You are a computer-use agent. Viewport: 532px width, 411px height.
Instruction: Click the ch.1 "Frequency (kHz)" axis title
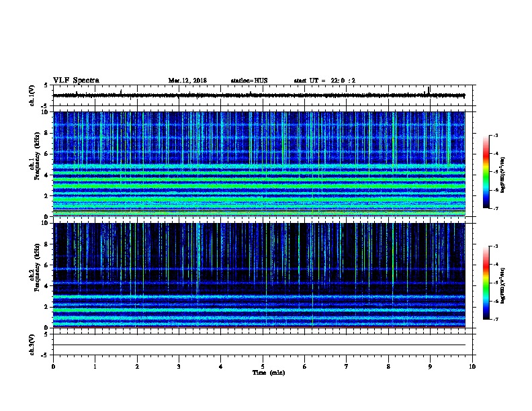point(37,156)
